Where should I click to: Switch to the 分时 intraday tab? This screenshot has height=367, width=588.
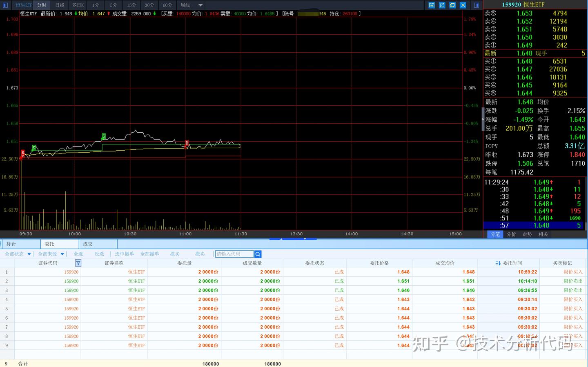[x=42, y=5]
